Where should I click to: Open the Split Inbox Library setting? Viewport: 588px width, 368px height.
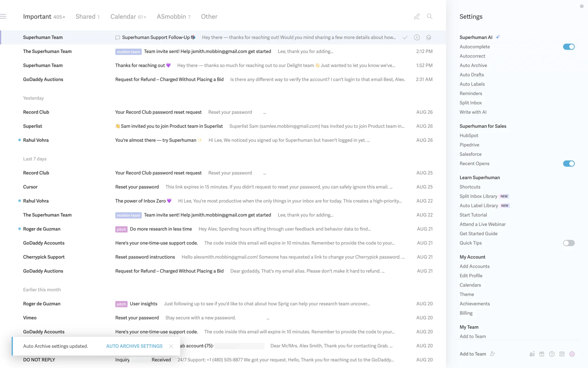point(478,196)
